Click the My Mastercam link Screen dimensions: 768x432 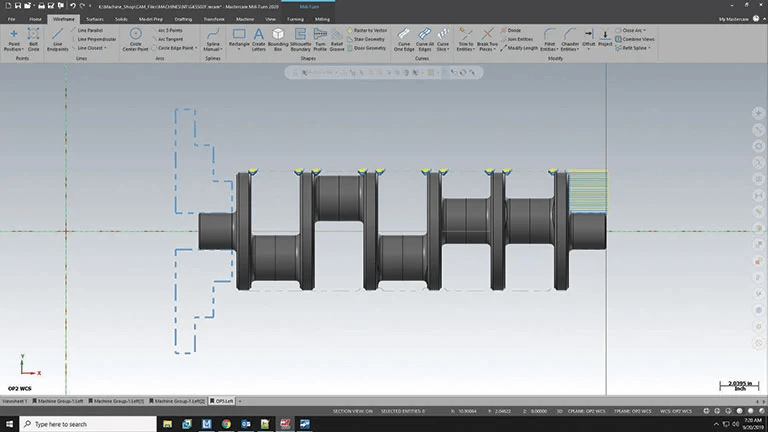[x=734, y=19]
